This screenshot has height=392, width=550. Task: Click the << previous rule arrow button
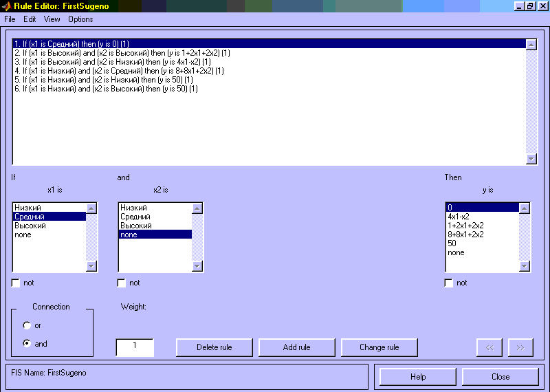(489, 347)
